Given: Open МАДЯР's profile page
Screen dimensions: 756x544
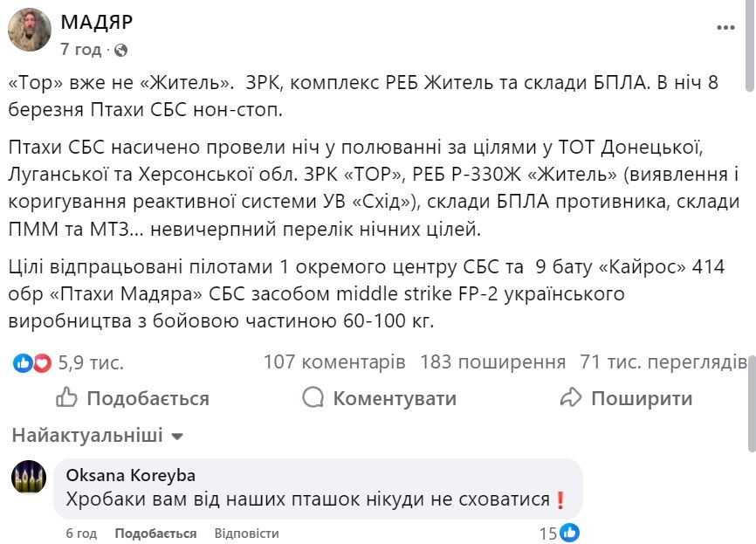Looking at the screenshot, I should coord(96,21).
